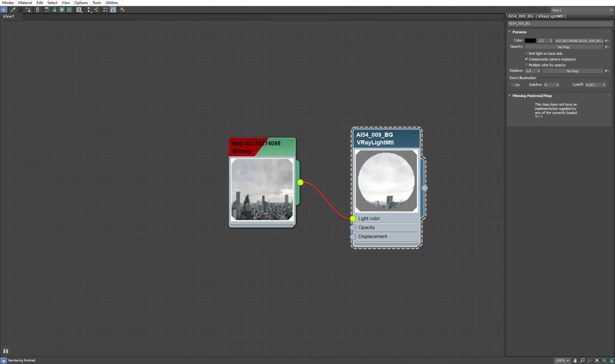Click the trash Delete Selected icon
Viewport: 615px width, 364px height.
click(x=37, y=9)
